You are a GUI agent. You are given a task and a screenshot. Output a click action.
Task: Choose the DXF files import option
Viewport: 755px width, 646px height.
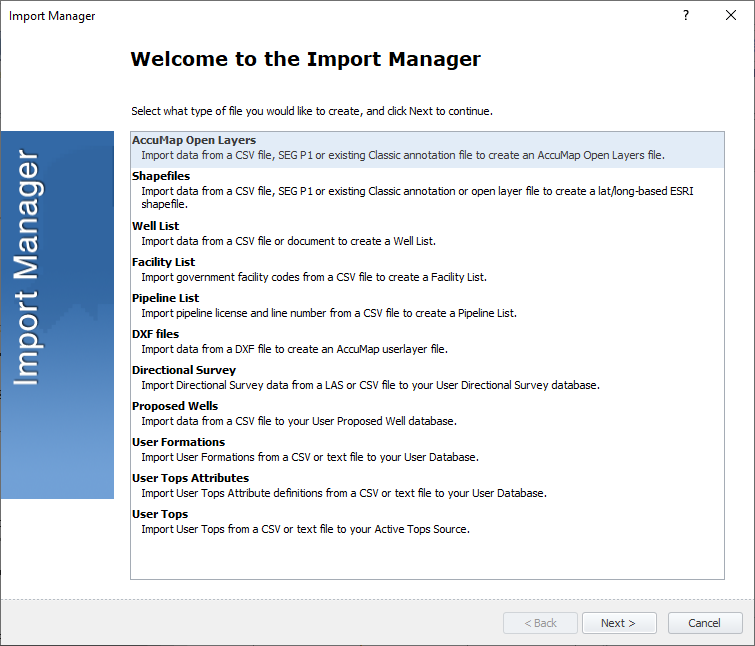[155, 334]
